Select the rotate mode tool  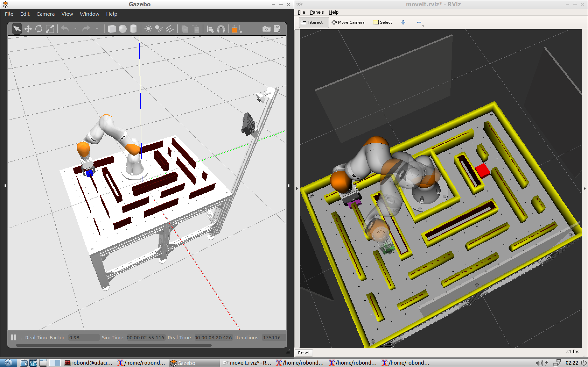coord(39,29)
